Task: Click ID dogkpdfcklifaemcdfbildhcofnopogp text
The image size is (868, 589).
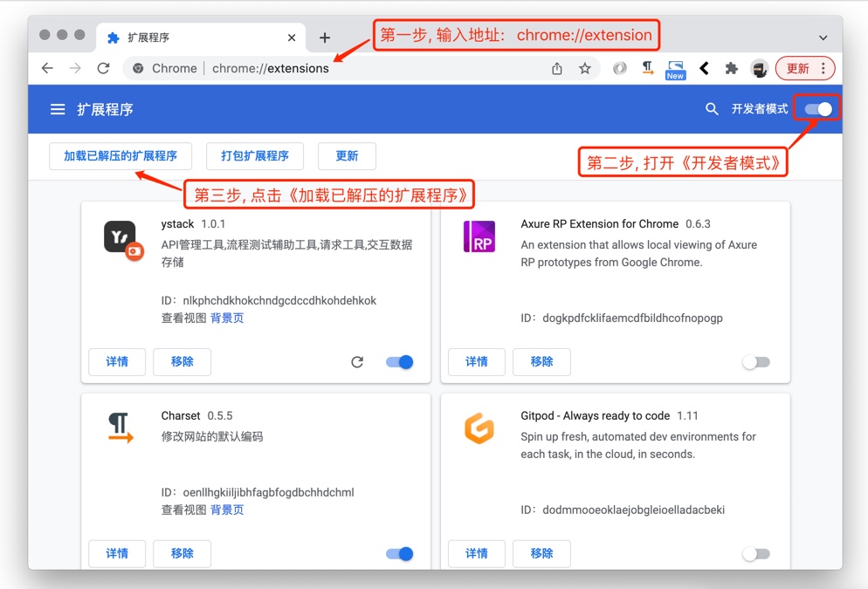Action: (x=622, y=318)
